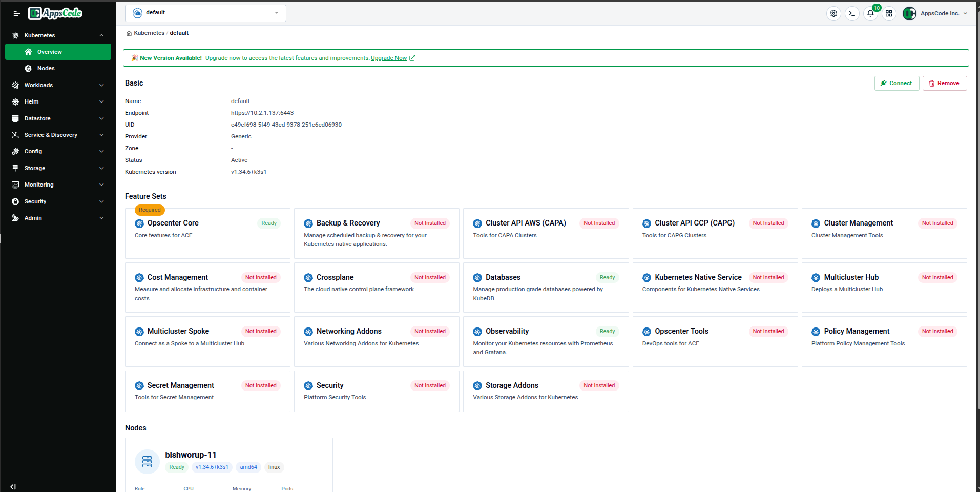The width and height of the screenshot is (980, 492).
Task: Open the Workloads sidebar icon
Action: [x=15, y=85]
